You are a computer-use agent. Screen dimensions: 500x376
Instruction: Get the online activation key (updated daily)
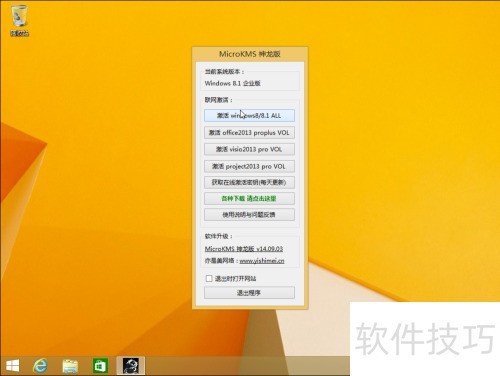click(249, 182)
